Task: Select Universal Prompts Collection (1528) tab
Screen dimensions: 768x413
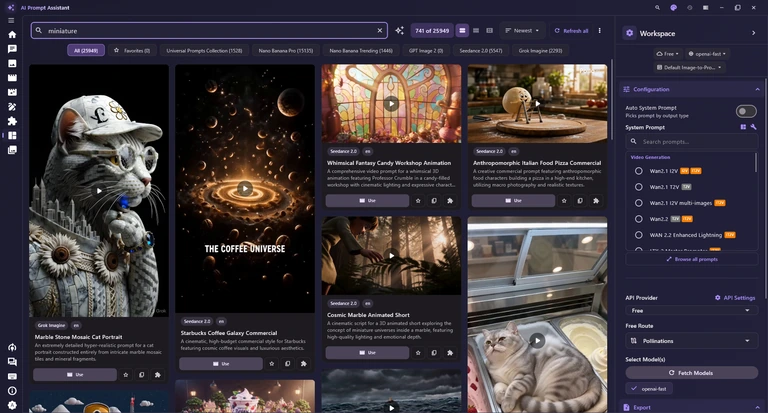Action: tap(204, 50)
